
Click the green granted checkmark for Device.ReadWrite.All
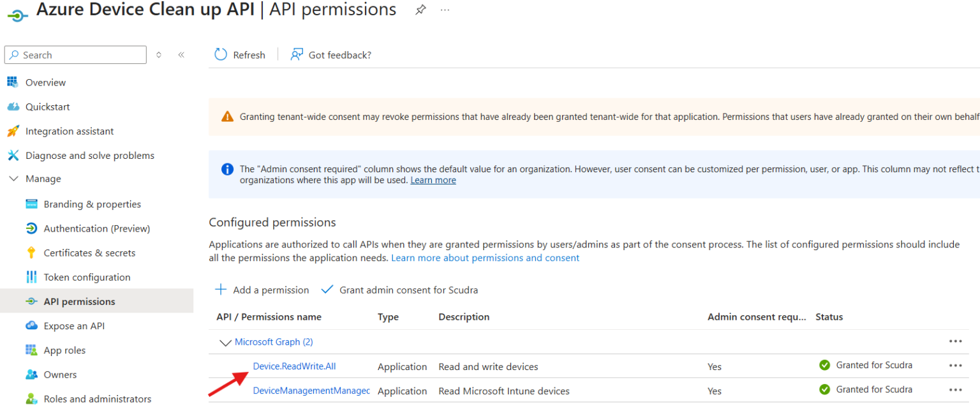[x=824, y=366]
